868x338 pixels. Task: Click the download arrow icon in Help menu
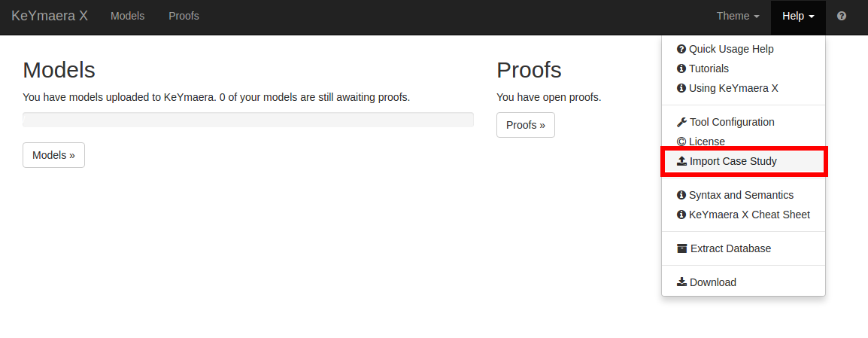(x=681, y=282)
